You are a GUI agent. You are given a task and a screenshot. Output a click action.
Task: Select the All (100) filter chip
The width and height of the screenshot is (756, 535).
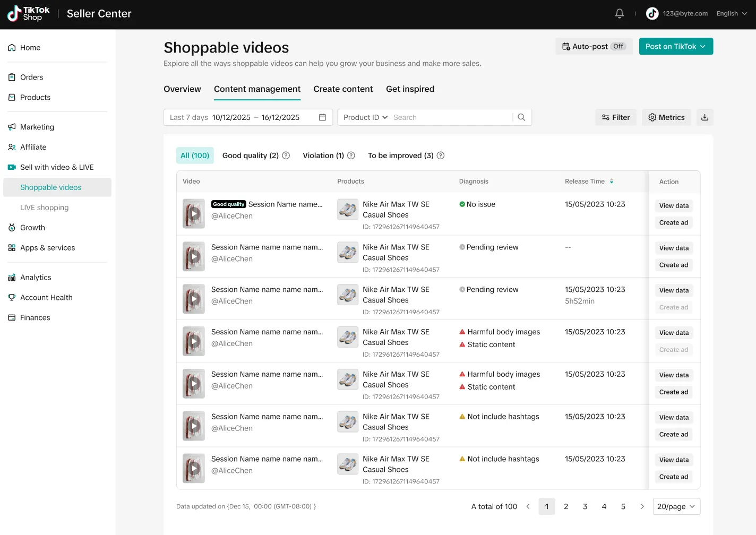tap(195, 156)
